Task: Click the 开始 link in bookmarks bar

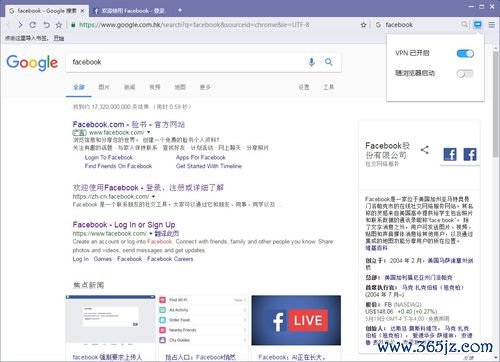Action: pyautogui.click(x=59, y=38)
